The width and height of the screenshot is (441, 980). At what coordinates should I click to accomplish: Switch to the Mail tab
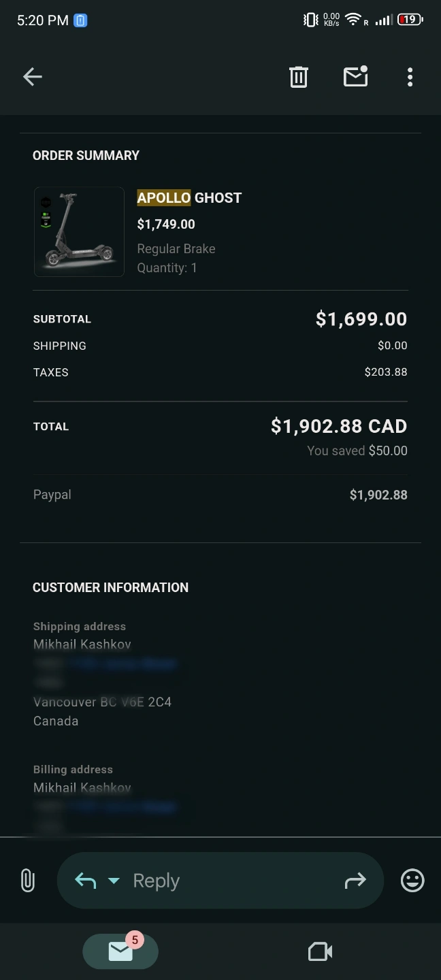click(120, 951)
